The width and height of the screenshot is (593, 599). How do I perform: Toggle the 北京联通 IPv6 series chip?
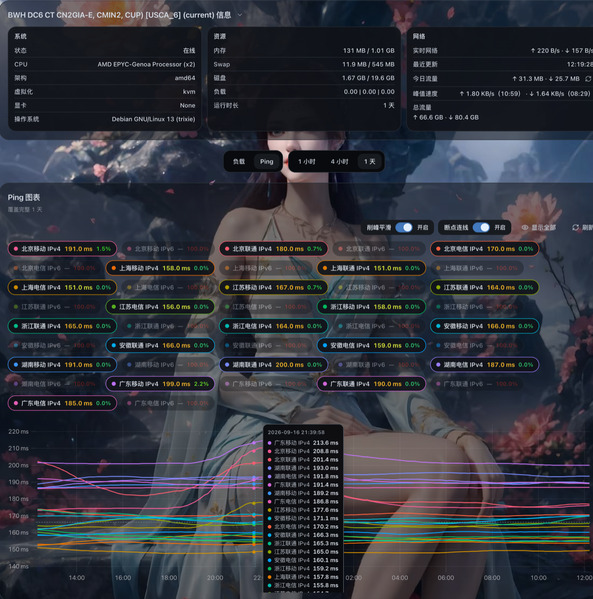point(379,249)
